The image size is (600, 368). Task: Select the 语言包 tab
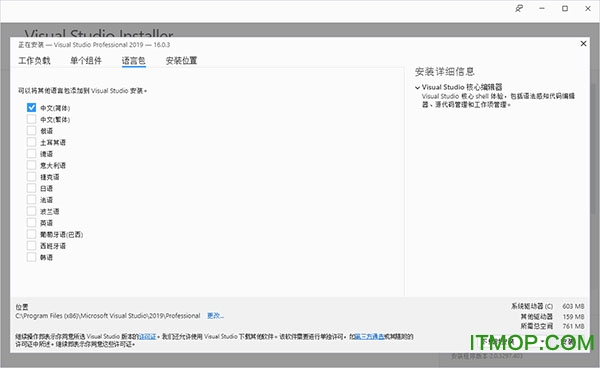[134, 60]
